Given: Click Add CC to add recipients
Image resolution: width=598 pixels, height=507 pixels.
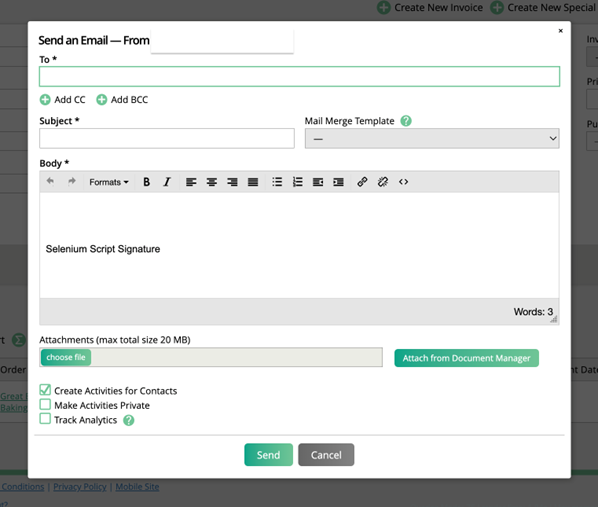Looking at the screenshot, I should (63, 100).
